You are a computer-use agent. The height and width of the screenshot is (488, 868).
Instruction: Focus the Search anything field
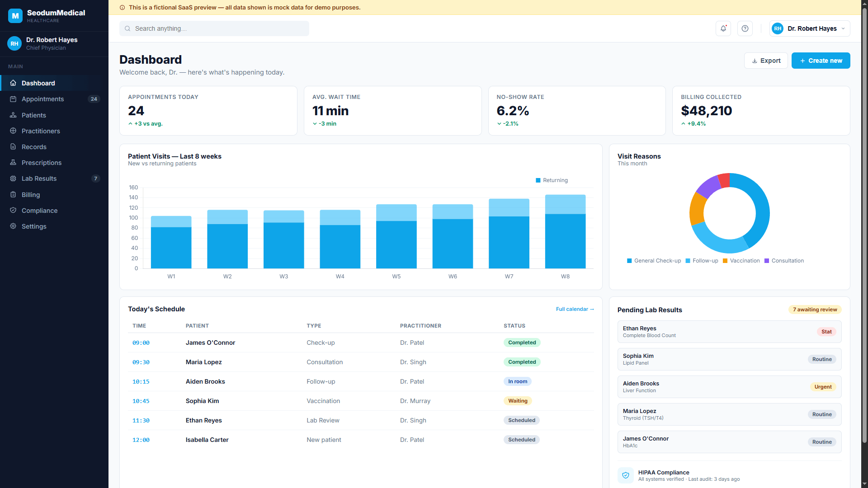214,28
